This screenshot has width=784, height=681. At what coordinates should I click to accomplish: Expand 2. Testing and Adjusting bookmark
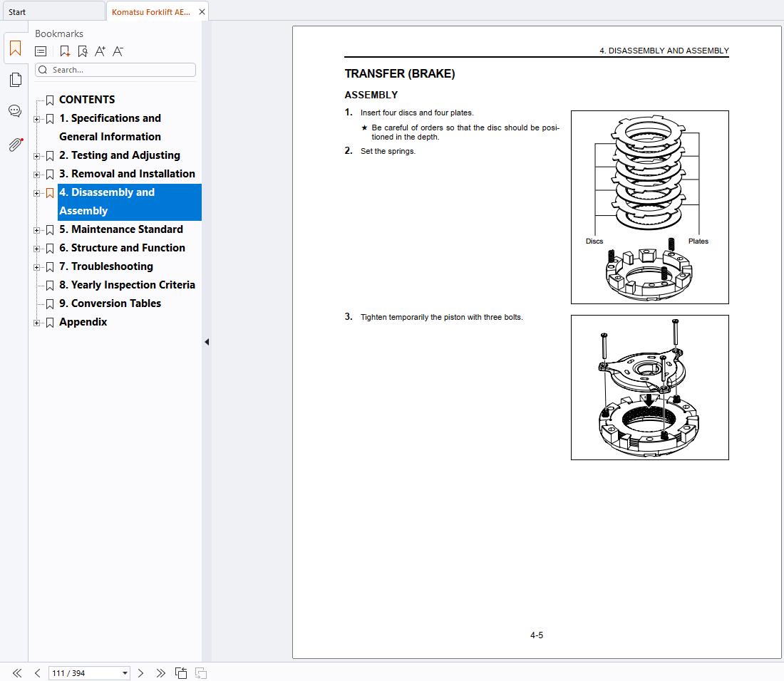[x=36, y=156]
